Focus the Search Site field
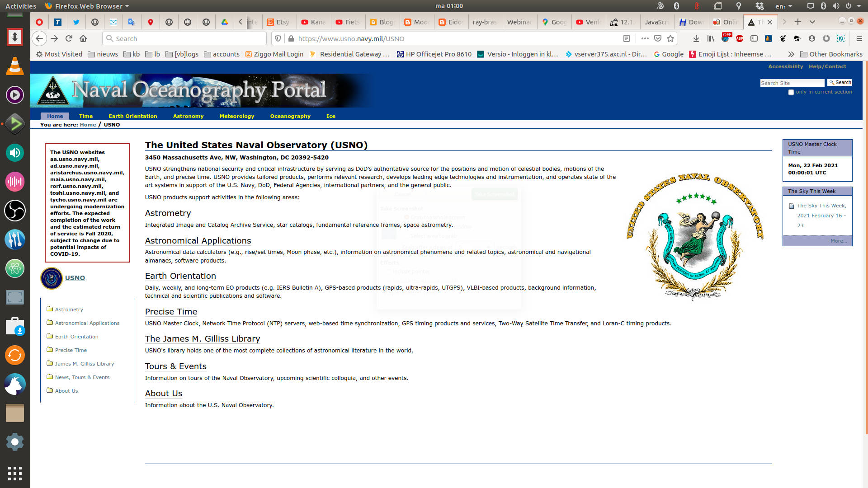 click(792, 83)
